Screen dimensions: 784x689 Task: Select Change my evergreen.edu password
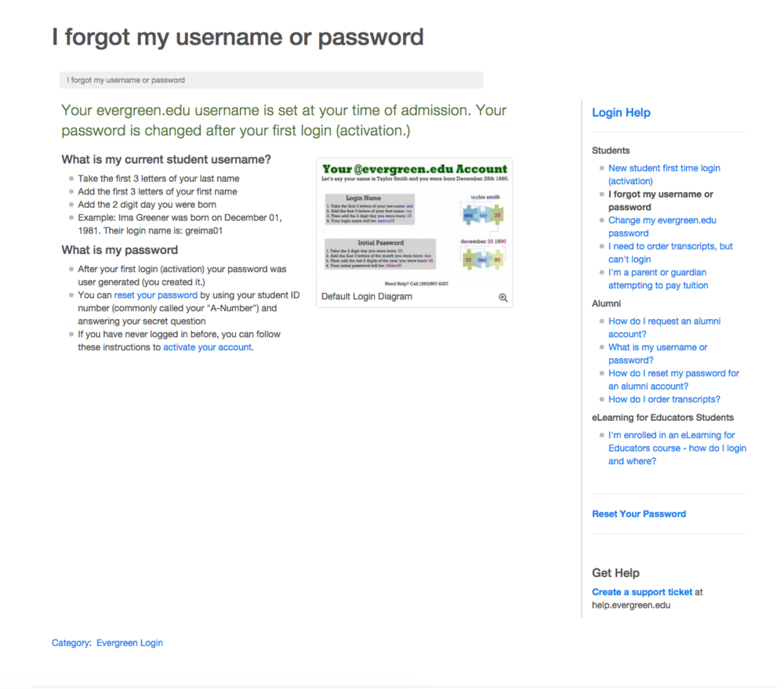coord(662,227)
